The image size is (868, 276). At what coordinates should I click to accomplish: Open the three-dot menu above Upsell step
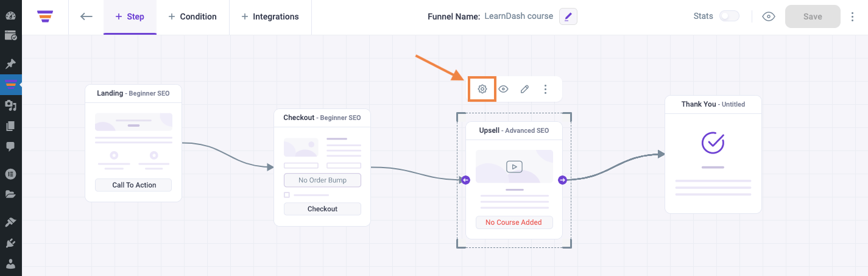point(545,89)
